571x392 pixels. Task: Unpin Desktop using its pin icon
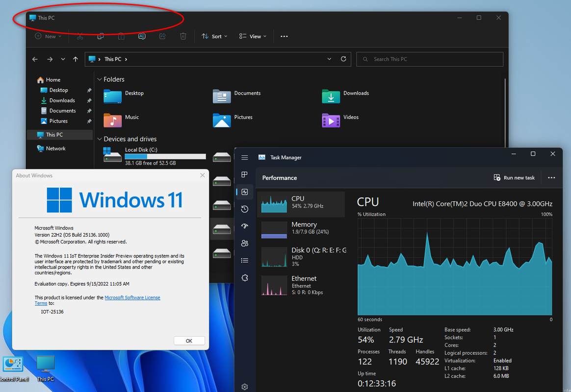click(x=89, y=90)
